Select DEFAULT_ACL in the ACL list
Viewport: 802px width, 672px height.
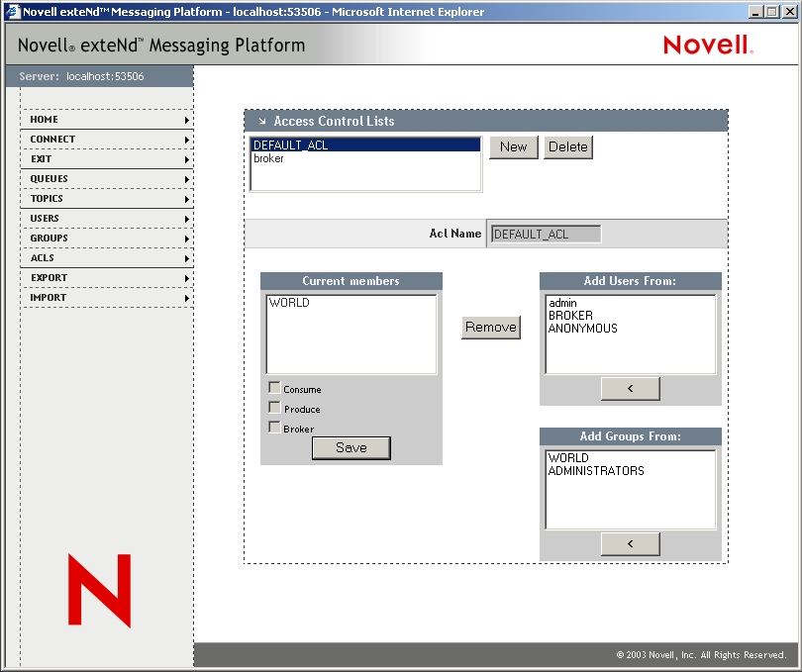[365, 145]
